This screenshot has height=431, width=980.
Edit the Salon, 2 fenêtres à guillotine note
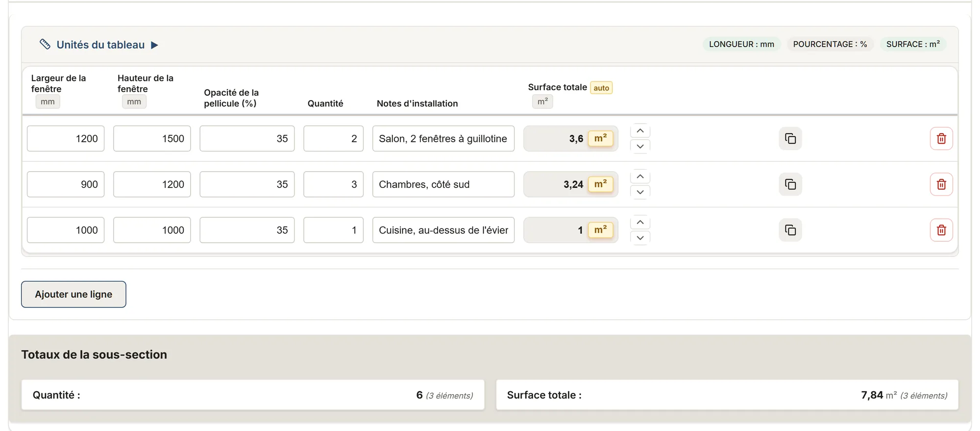click(443, 139)
